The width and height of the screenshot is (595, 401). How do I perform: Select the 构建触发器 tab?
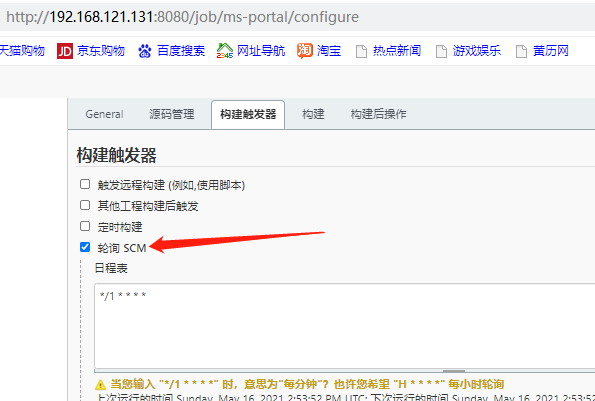[x=248, y=114]
